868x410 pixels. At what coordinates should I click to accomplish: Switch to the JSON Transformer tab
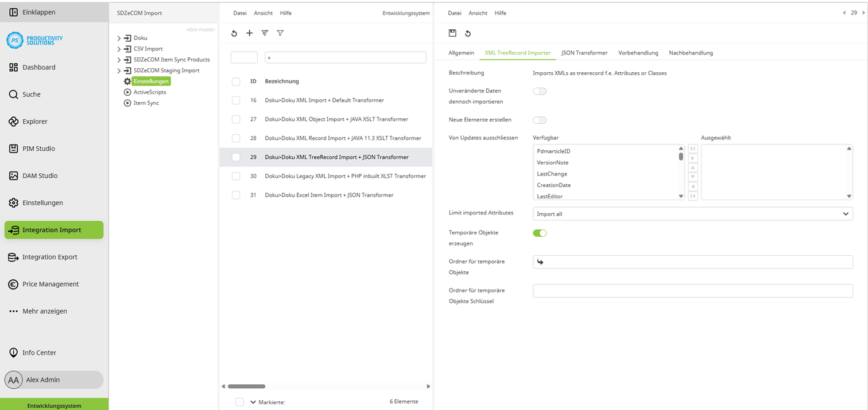pos(584,52)
